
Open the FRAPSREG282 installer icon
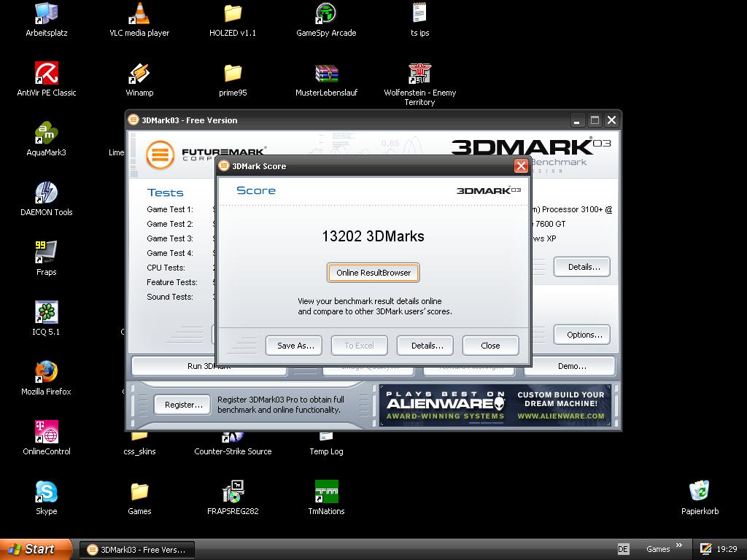233,498
